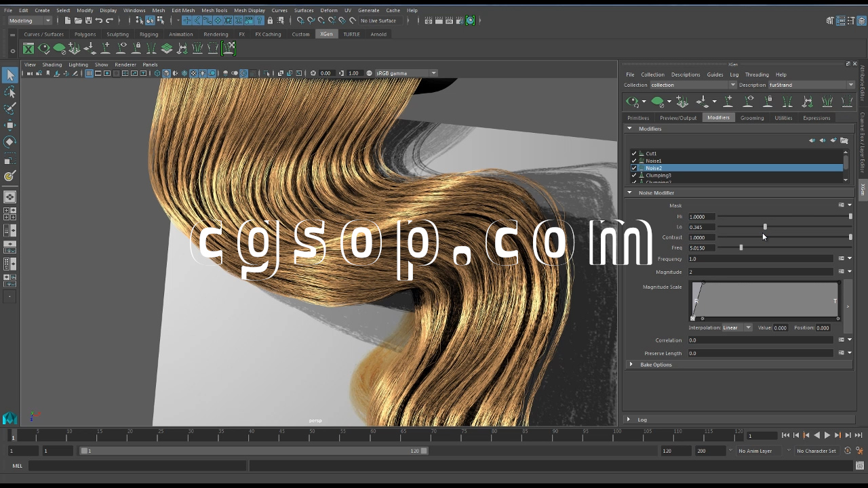Click the Frequency input field
This screenshot has width=868, height=488.
pos(760,259)
